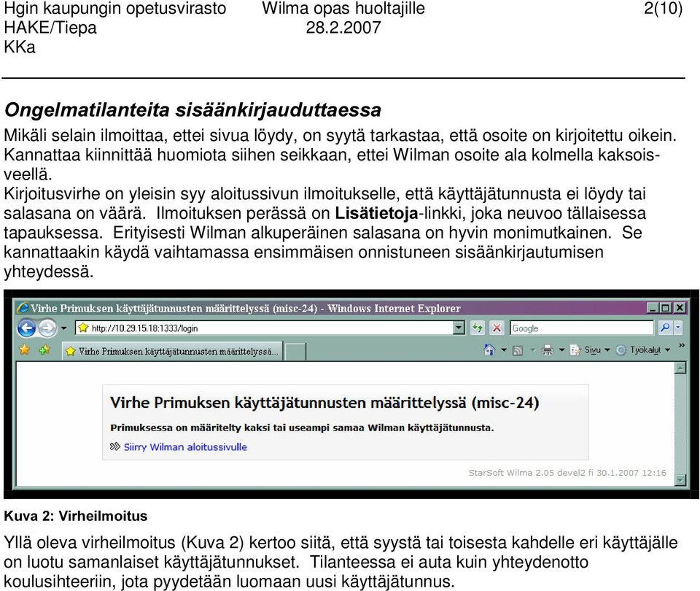Click the 'StarSoft Wilma 2.05' version text
Viewport: 700px width, 591px height.
567,473
